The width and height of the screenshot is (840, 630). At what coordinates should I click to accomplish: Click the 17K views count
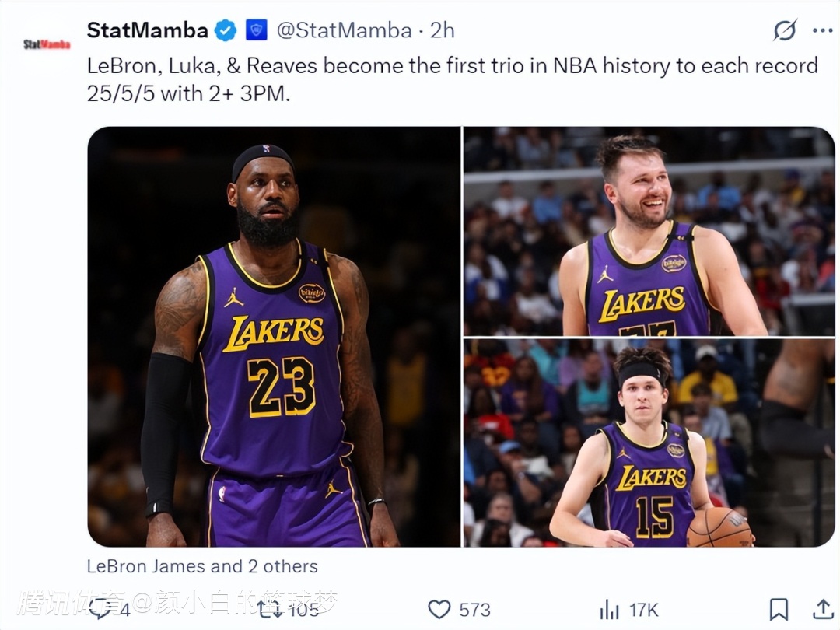coord(643,609)
